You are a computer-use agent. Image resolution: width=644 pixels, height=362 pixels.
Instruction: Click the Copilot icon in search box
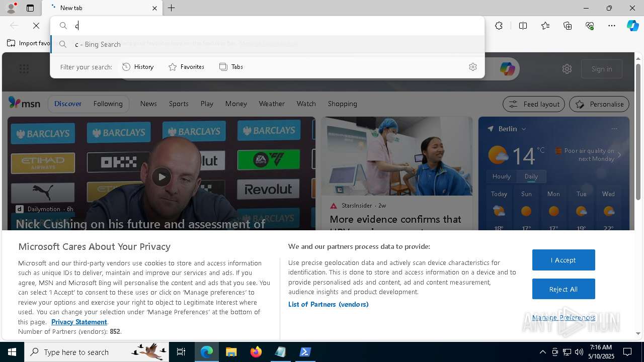pos(507,69)
